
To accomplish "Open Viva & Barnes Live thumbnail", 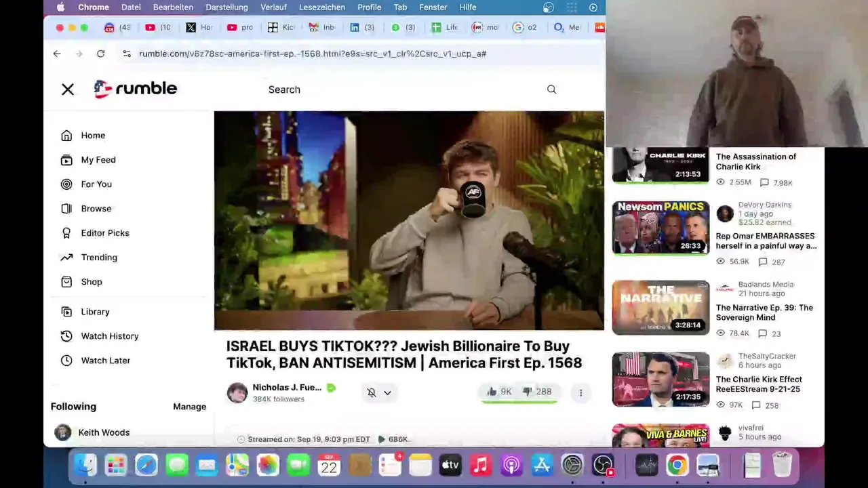I will coord(660,435).
